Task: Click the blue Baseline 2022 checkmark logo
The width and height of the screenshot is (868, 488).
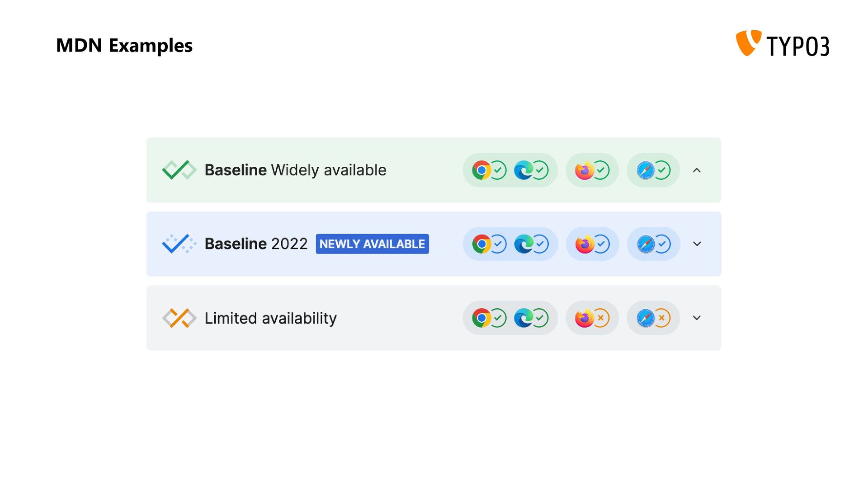Action: [x=179, y=244]
